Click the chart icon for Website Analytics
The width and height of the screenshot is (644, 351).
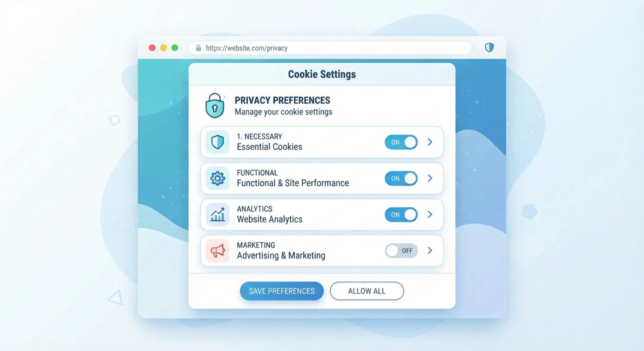[x=217, y=214]
